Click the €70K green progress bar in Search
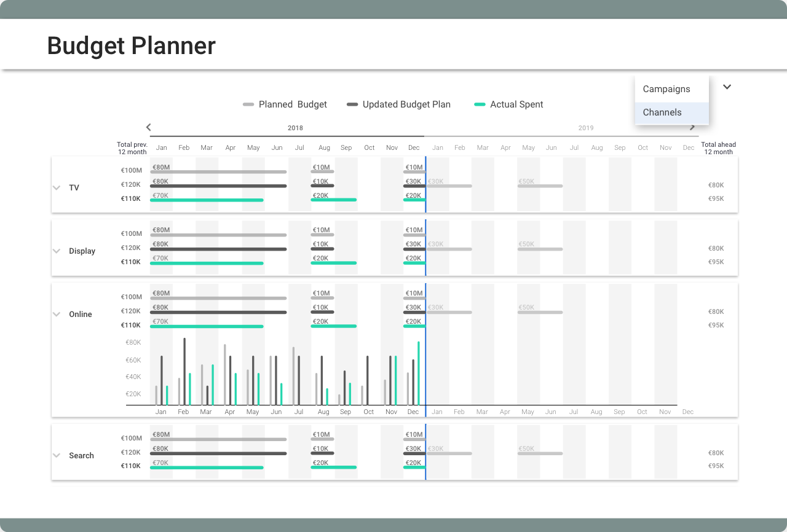 207,467
